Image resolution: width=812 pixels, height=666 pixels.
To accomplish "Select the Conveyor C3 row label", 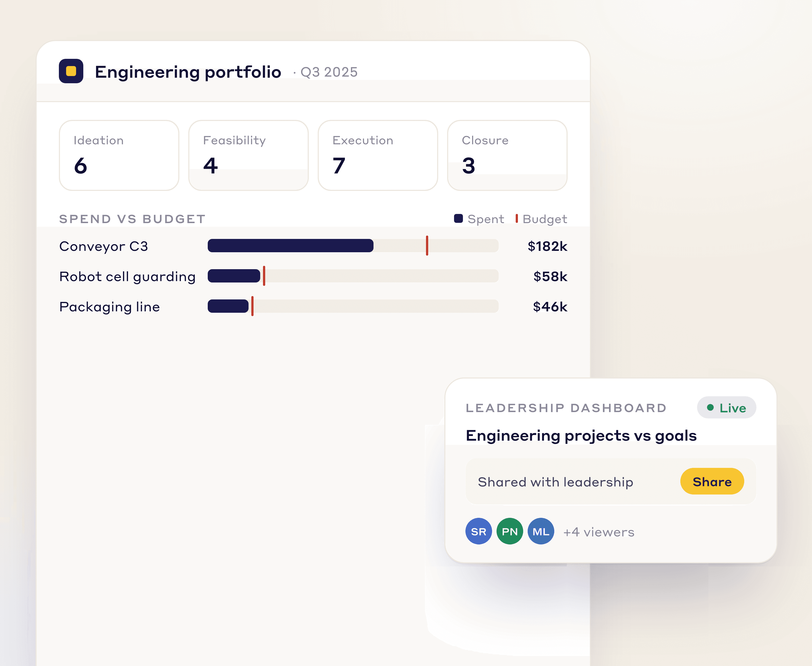I will coord(104,246).
